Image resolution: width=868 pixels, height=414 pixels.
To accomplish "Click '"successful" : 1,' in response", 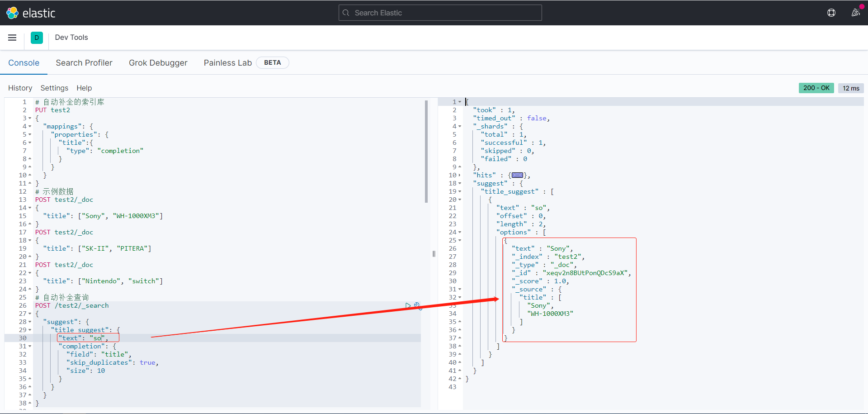I will (513, 143).
